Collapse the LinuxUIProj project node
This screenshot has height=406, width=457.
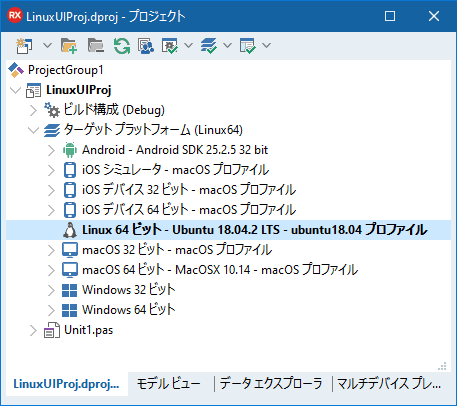[15, 90]
